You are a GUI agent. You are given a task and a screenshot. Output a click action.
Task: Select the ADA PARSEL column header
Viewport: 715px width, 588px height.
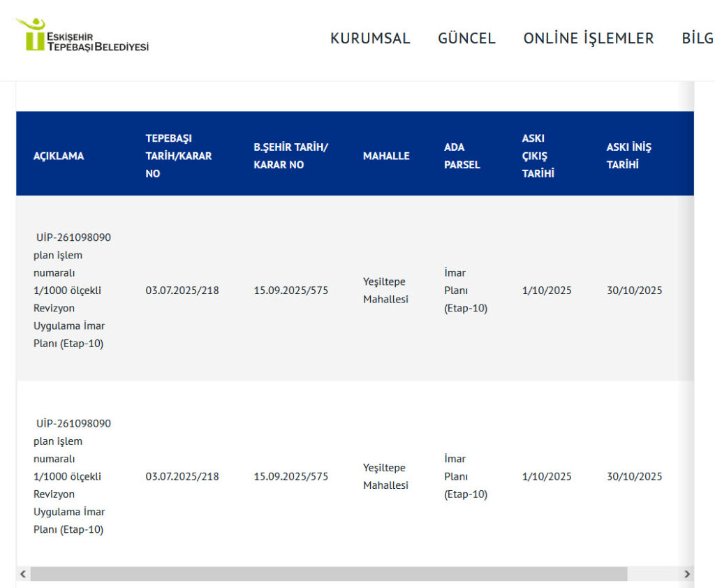462,156
